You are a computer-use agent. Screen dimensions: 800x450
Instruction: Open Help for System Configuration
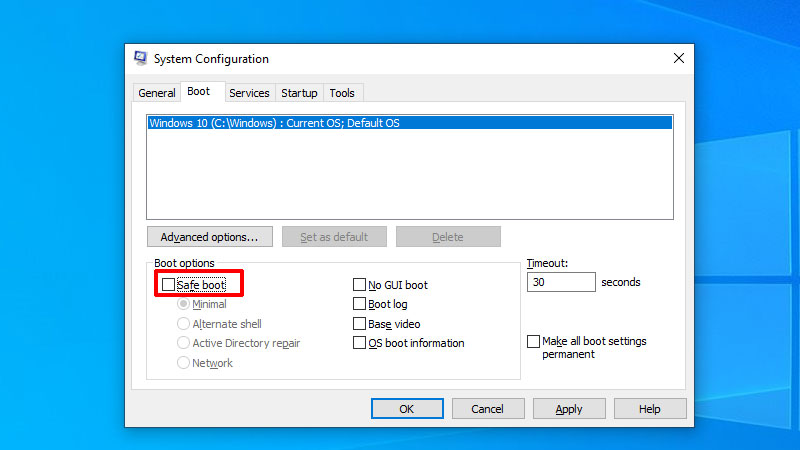[650, 409]
